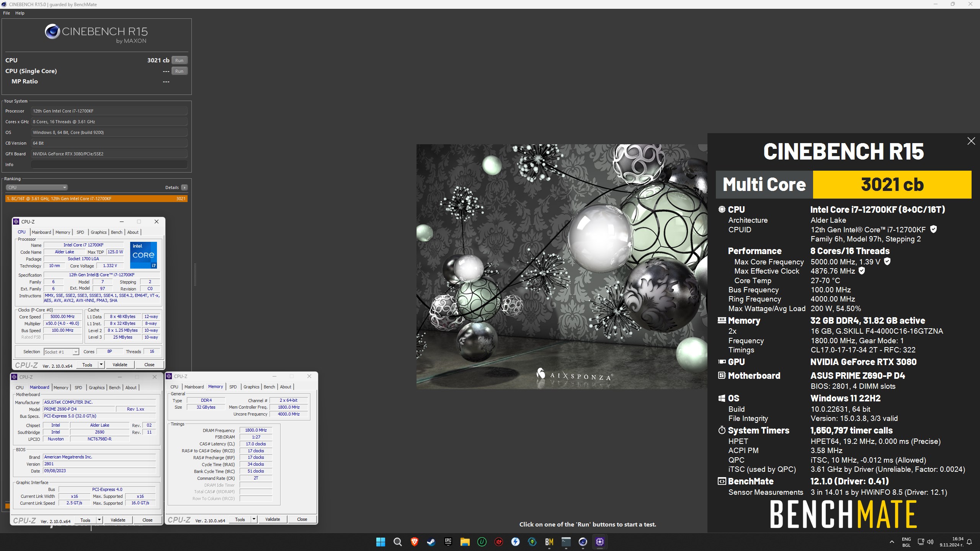The image size is (980, 551).
Task: Open About tab in CPU-Z Memory window
Action: (286, 387)
